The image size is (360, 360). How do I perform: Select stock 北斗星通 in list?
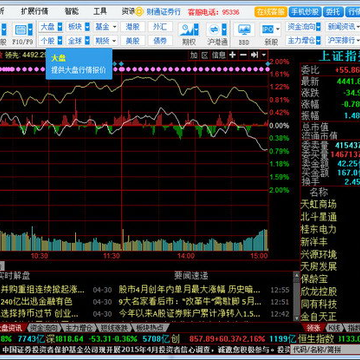pyautogui.click(x=319, y=217)
